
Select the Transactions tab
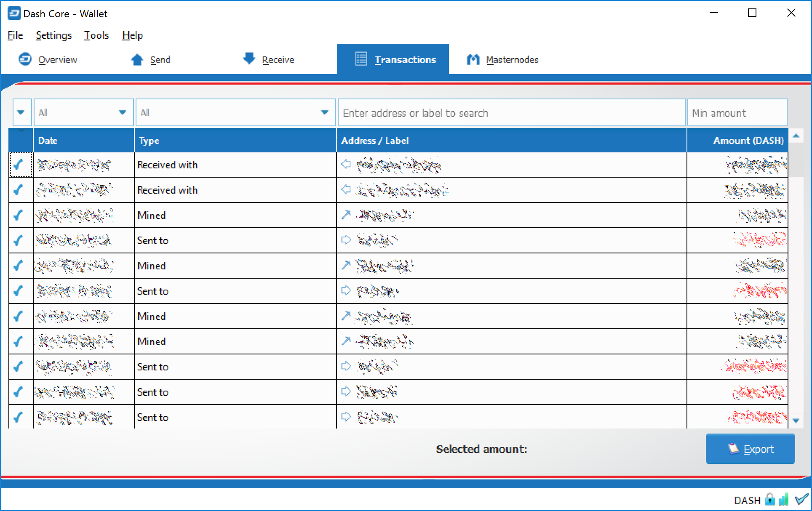pyautogui.click(x=393, y=59)
